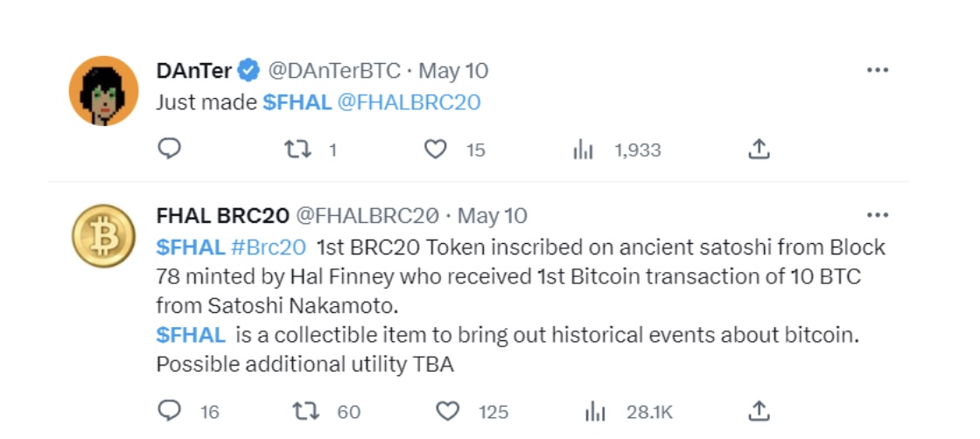View analytics for DAnTer's tweet
Viewport: 980px width, 439px height.
584,150
